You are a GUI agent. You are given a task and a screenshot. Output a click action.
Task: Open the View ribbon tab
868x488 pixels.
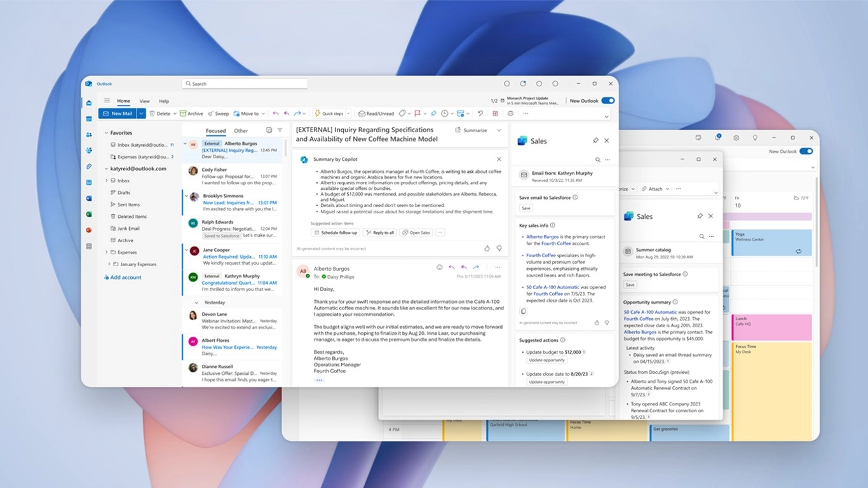click(x=144, y=101)
